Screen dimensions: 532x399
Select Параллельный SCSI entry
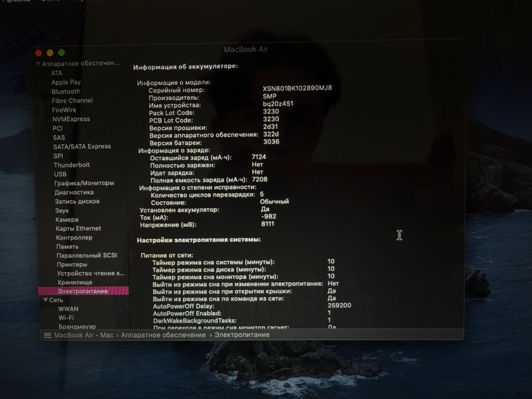[87, 255]
